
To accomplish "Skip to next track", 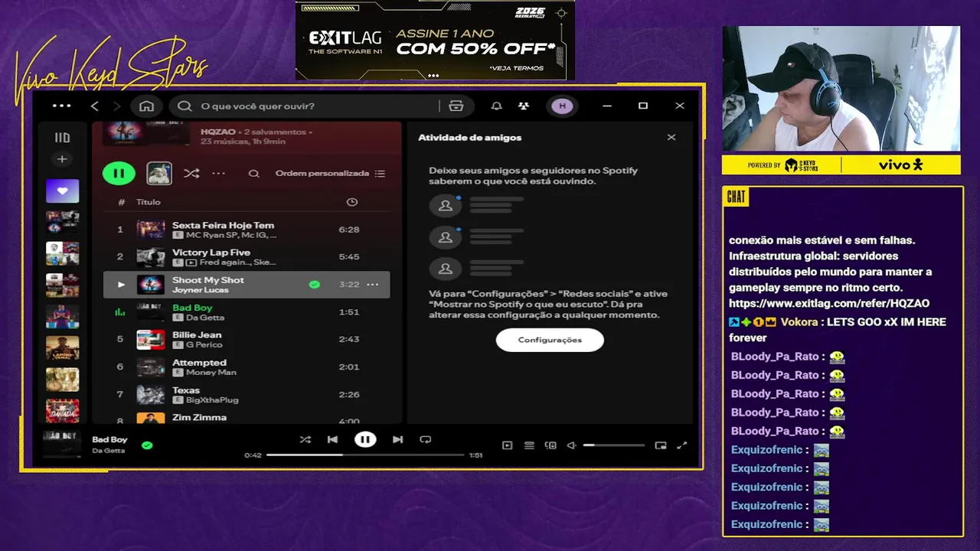I will 397,439.
